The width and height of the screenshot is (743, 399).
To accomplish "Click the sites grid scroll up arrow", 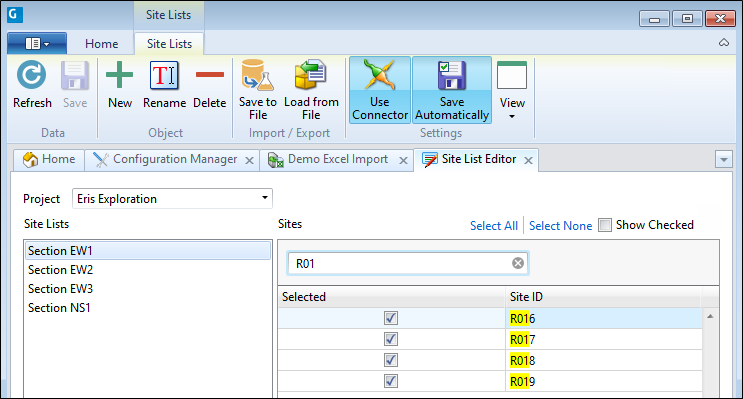I will (710, 316).
